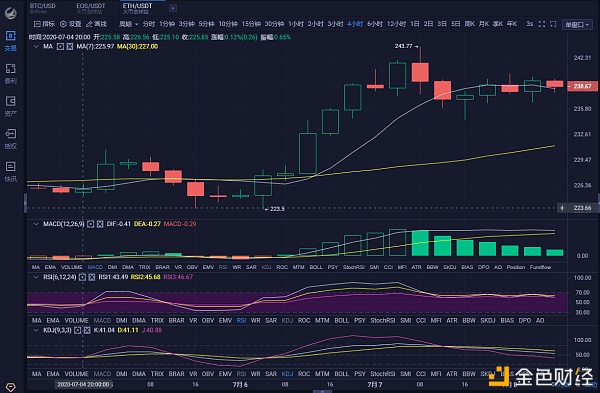Add a new symbol tab with plus icon
The width and height of the screenshot is (600, 393).
click(x=173, y=8)
